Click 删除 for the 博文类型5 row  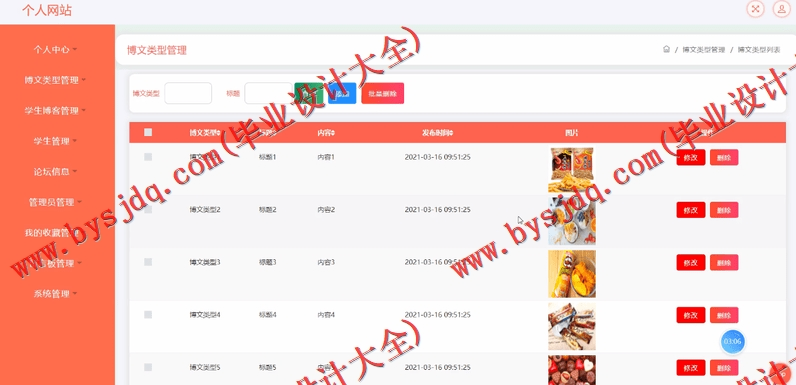point(724,368)
